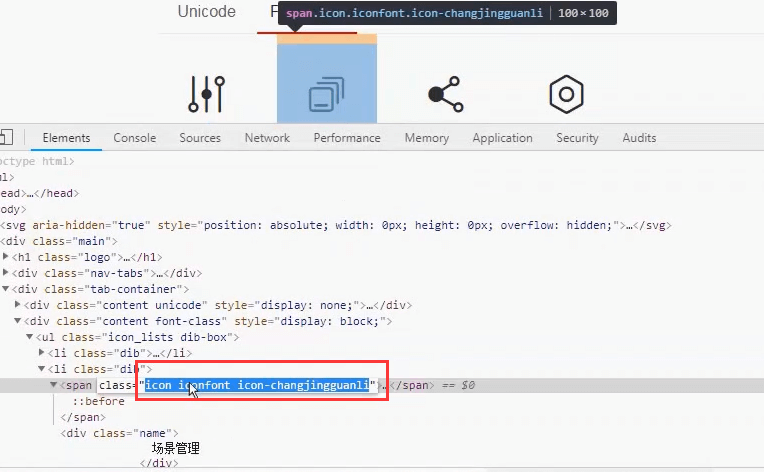Expand the h1 class="logo" node
Image resolution: width=764 pixels, height=472 pixels.
(5, 256)
